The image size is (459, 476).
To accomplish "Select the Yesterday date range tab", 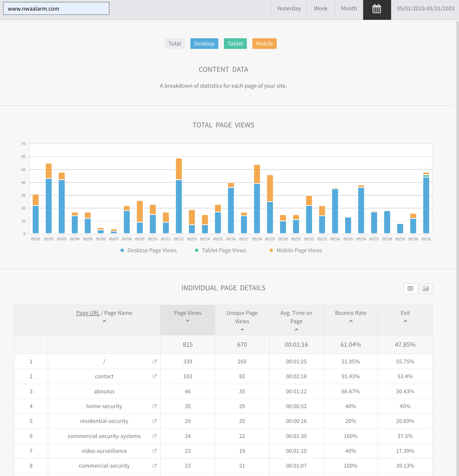I will [289, 9].
